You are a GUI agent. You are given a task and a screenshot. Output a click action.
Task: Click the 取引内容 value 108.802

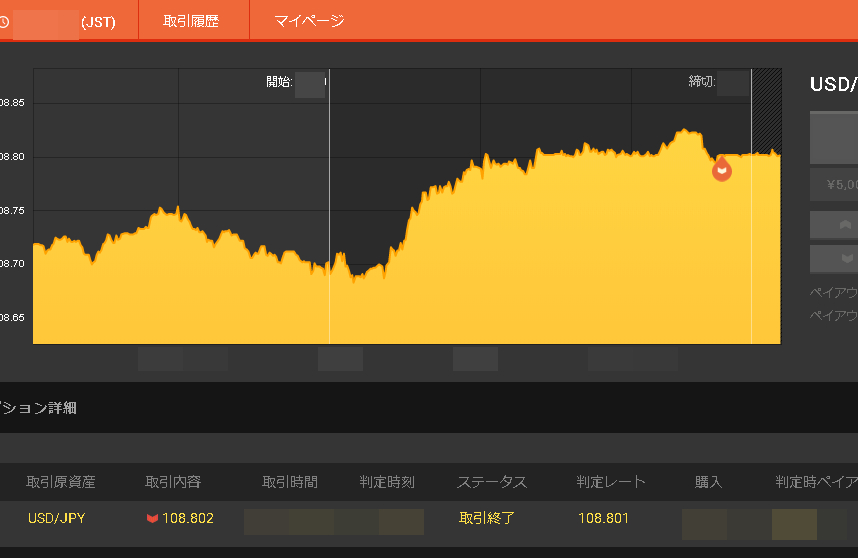tap(188, 518)
